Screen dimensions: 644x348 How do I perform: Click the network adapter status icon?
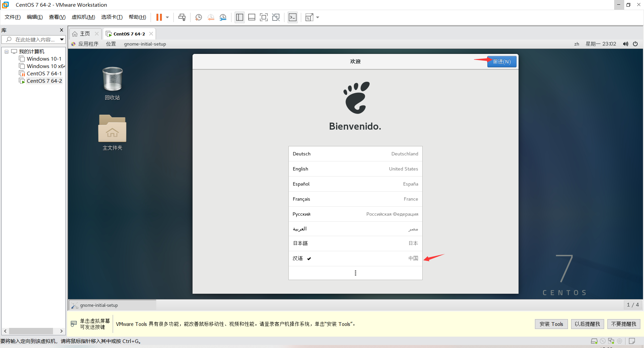click(x=611, y=341)
